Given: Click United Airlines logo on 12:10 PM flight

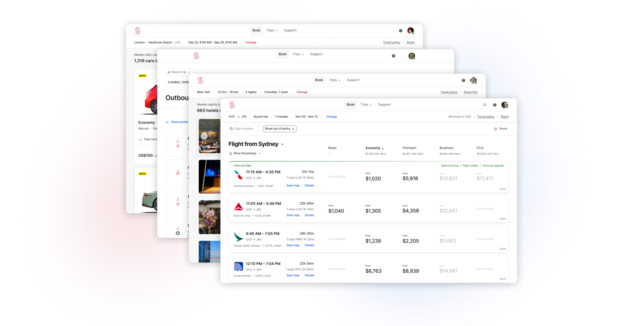Looking at the screenshot, I should tap(238, 267).
